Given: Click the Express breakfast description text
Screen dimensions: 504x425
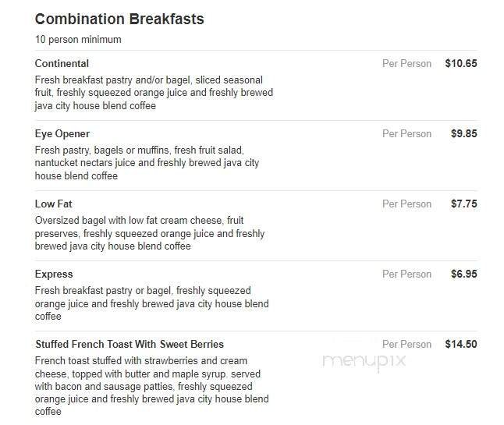Looking at the screenshot, I should click(151, 303).
